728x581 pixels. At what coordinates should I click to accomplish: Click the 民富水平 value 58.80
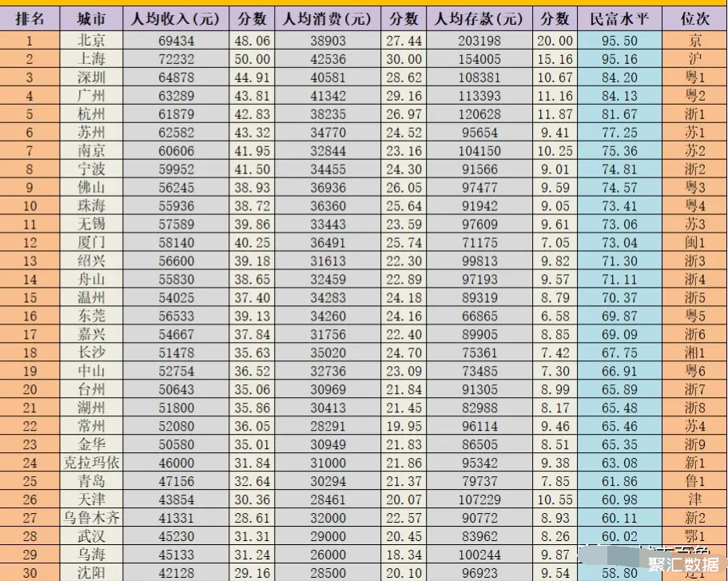coord(620,573)
